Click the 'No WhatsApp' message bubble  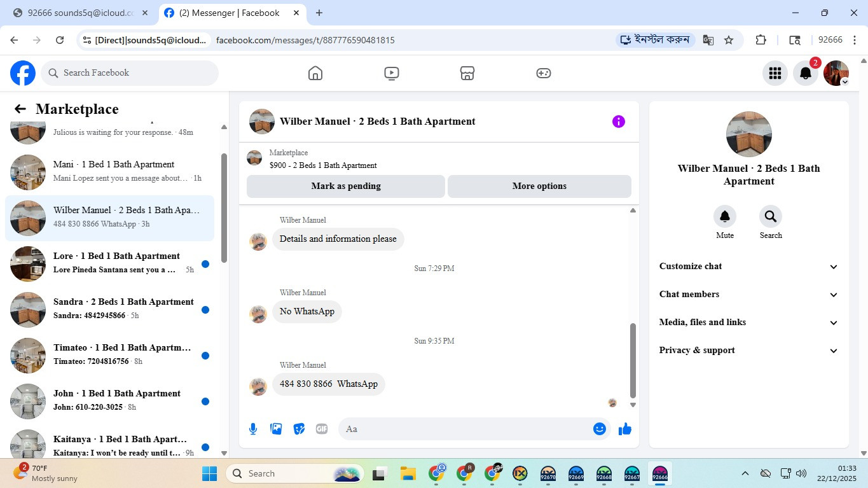tap(307, 312)
